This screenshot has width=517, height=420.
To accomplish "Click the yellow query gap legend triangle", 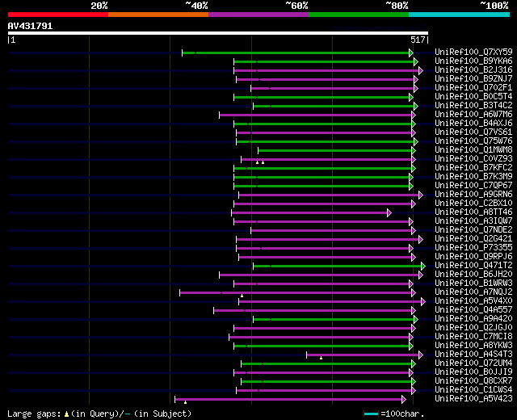I will (x=66, y=414).
